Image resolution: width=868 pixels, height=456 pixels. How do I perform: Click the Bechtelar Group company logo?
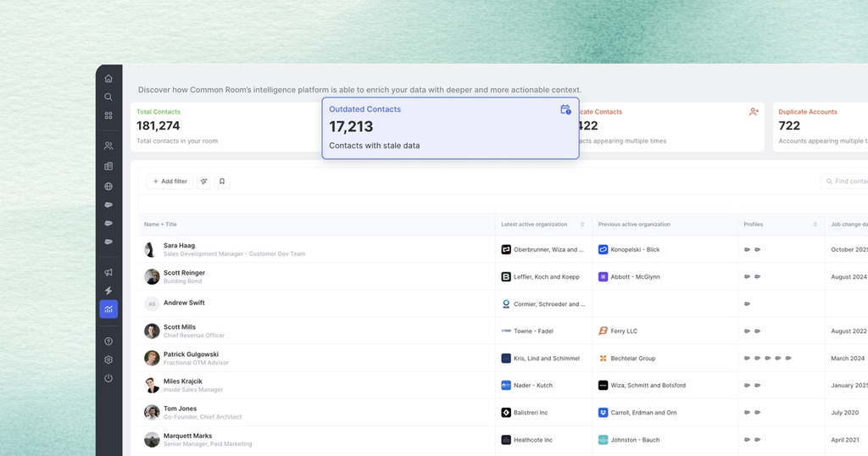[603, 358]
